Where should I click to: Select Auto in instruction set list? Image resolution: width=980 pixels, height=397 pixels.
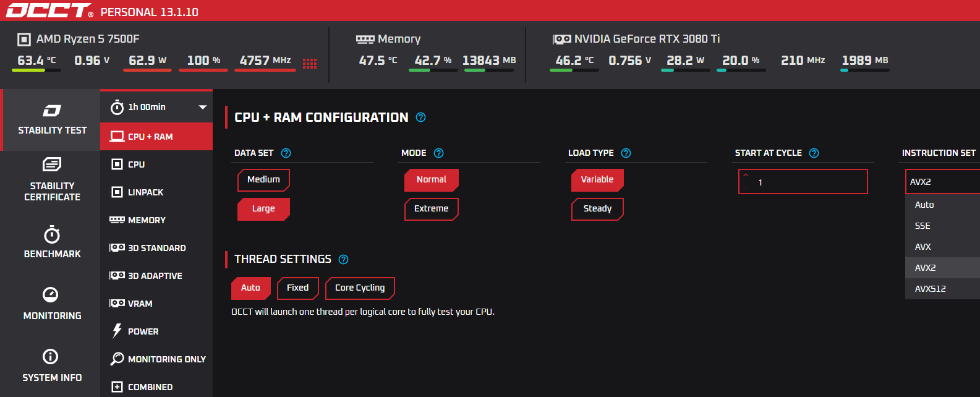(924, 205)
